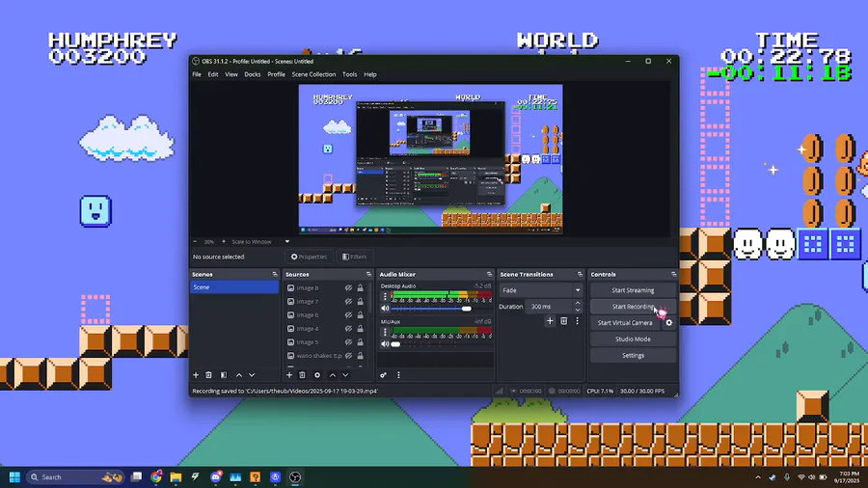Open advanced audio properties gears icon
The width and height of the screenshot is (868, 488).
tap(383, 375)
